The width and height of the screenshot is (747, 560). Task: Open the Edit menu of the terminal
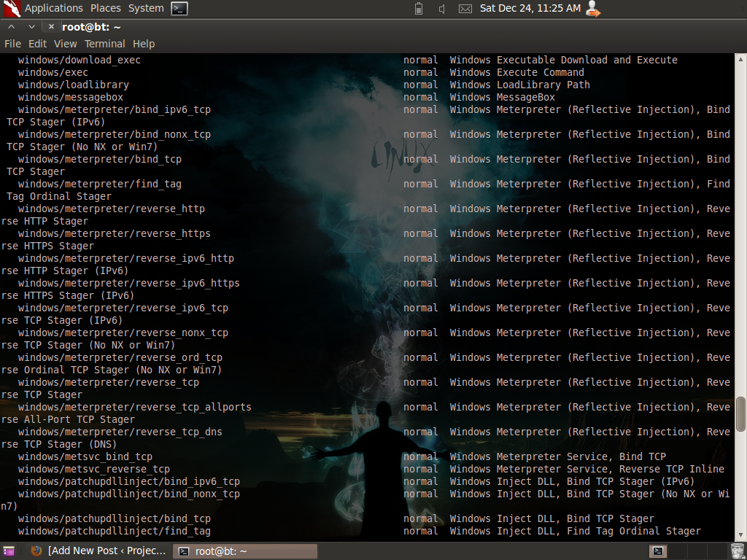(37, 44)
